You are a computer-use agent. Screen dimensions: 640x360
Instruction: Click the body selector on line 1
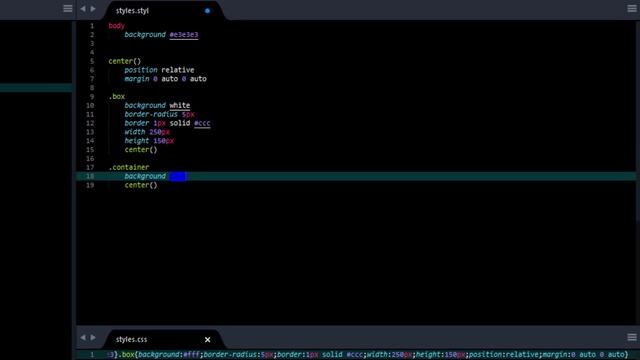[116, 26]
